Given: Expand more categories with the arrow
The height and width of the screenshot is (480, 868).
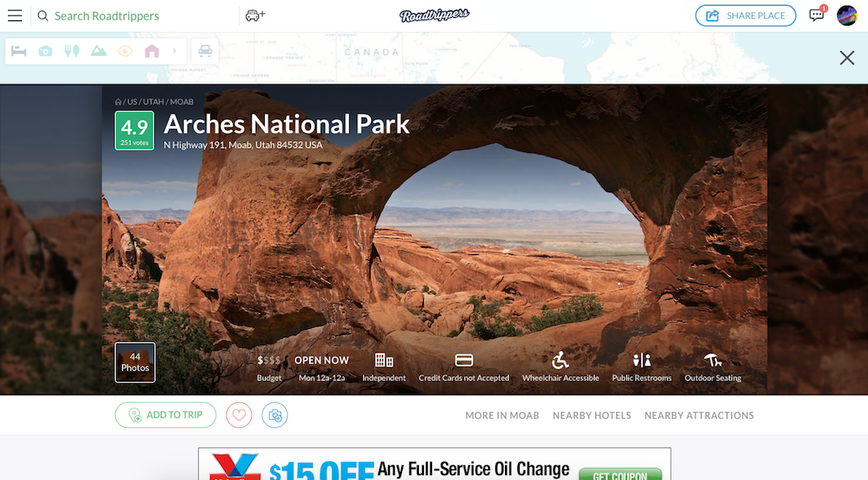Looking at the screenshot, I should tap(175, 51).
